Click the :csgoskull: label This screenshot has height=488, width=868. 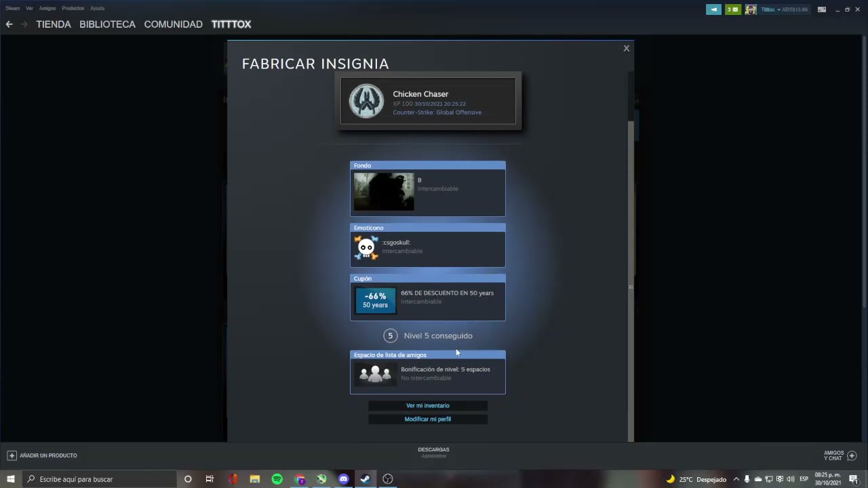tap(396, 243)
